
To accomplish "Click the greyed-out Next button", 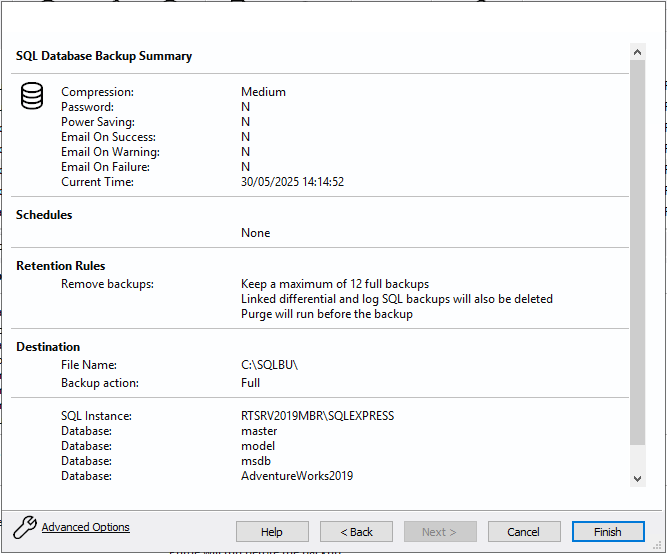I will click(x=439, y=532).
